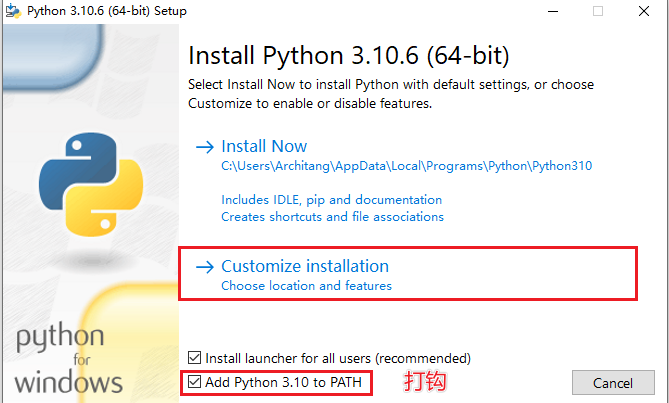Image resolution: width=669 pixels, height=403 pixels.
Task: Click the Includes IDLE, pip and documentation line
Action: click(x=331, y=200)
